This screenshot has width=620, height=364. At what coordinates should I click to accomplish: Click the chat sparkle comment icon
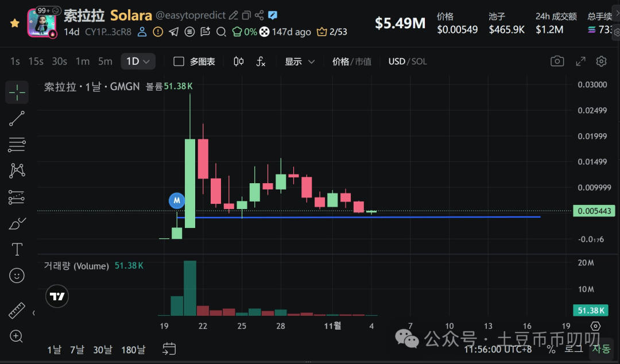pyautogui.click(x=205, y=32)
